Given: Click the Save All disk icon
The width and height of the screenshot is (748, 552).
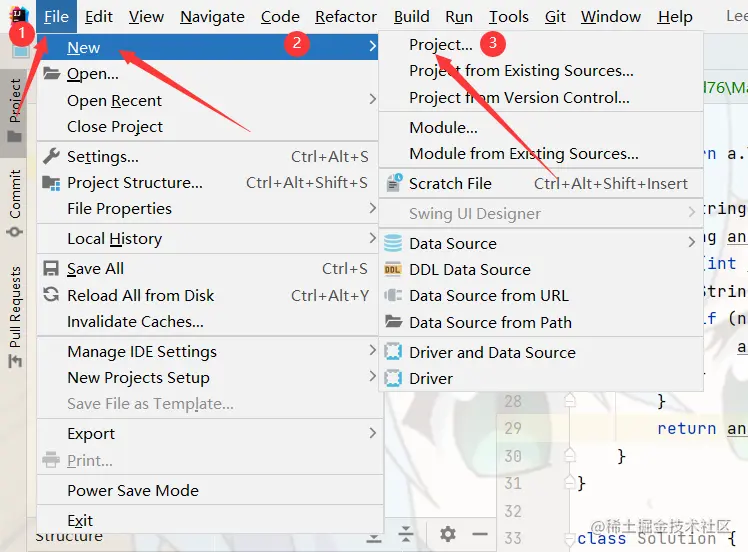Looking at the screenshot, I should click(51, 268).
